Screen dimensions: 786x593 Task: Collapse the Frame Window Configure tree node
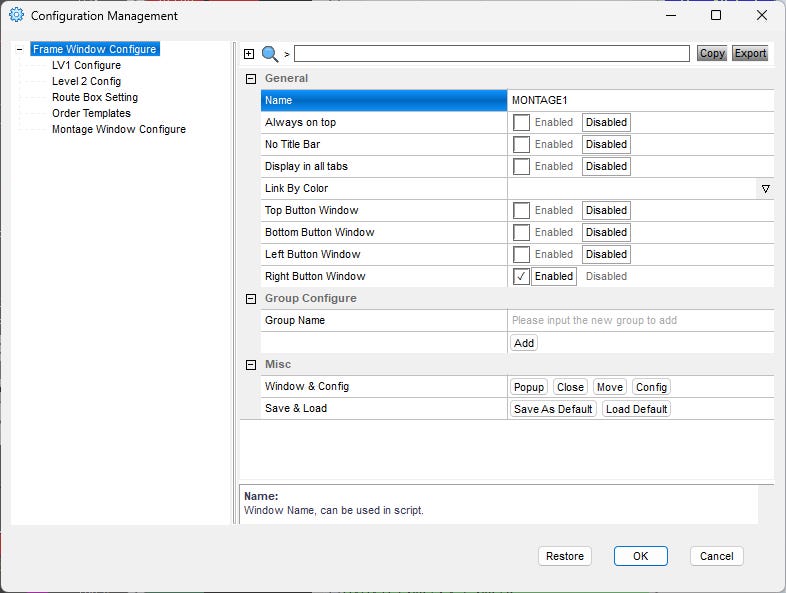click(x=20, y=49)
